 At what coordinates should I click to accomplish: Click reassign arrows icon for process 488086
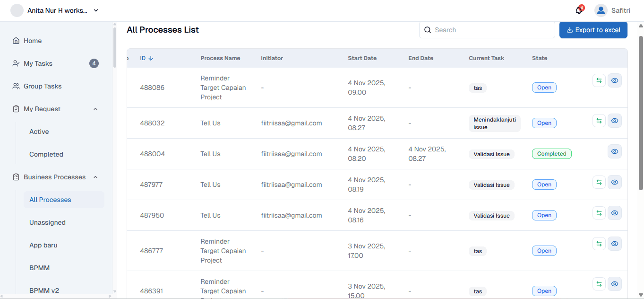click(599, 80)
